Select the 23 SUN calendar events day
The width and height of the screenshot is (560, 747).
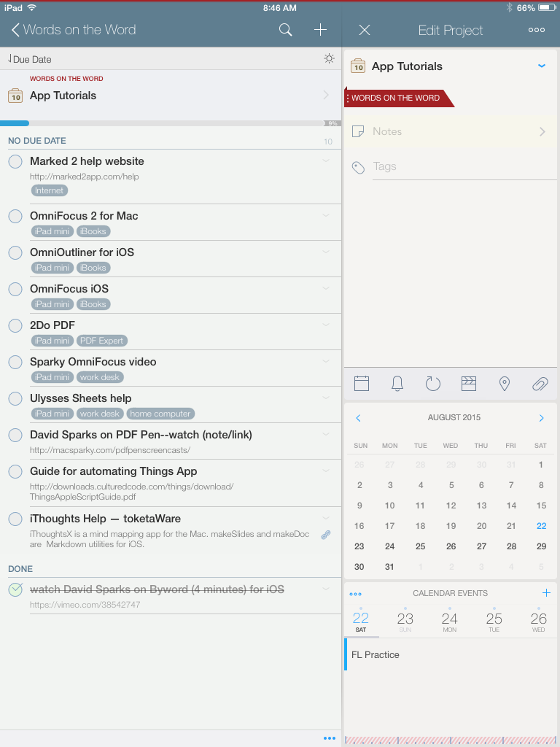point(405,622)
